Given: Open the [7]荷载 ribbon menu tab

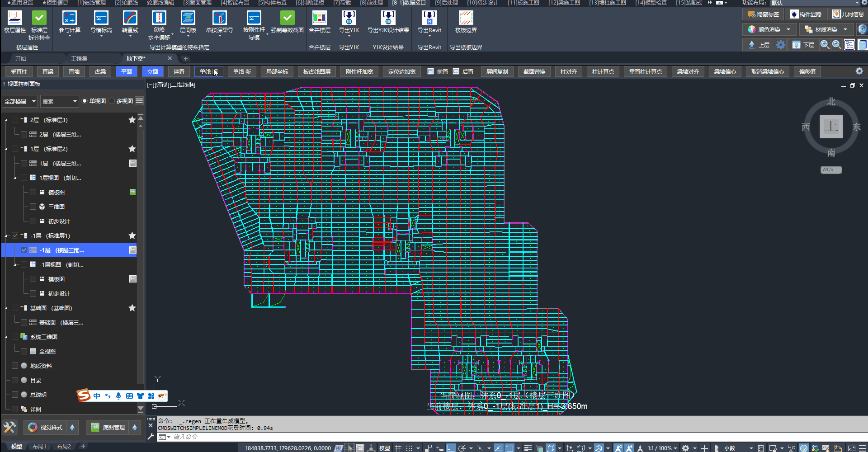Looking at the screenshot, I should coord(342,3).
